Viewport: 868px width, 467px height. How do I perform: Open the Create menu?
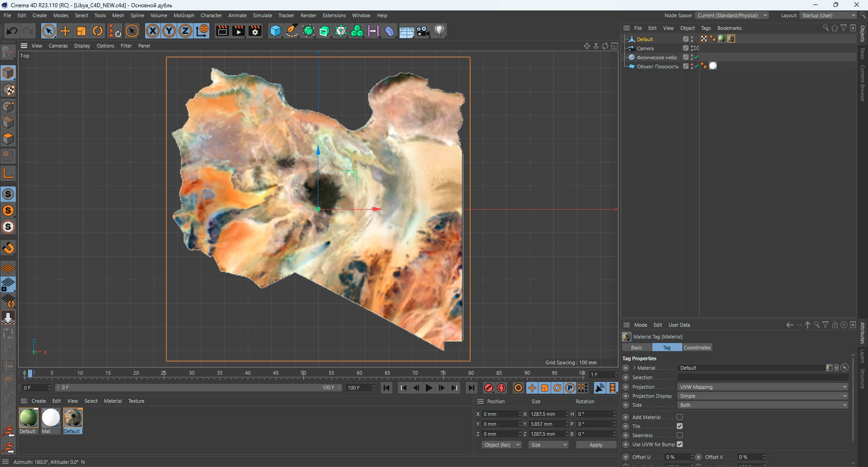tap(39, 15)
